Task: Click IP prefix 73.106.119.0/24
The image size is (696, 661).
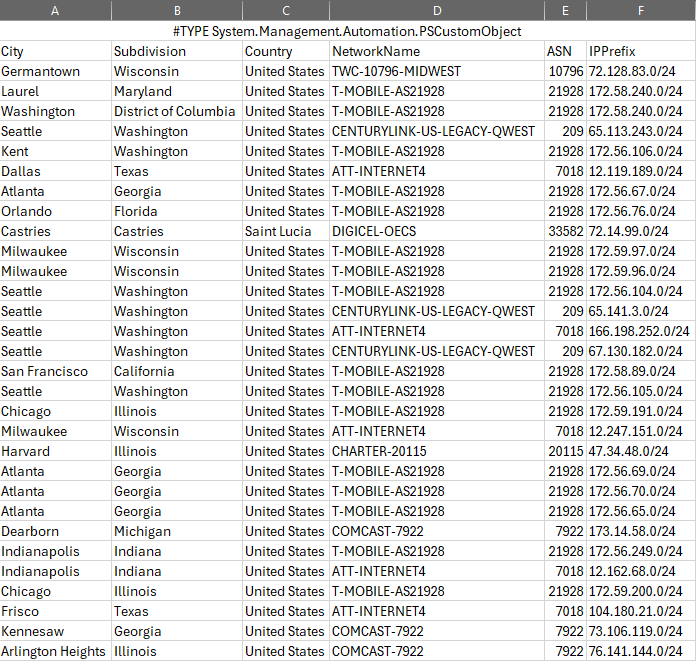Action: point(641,630)
